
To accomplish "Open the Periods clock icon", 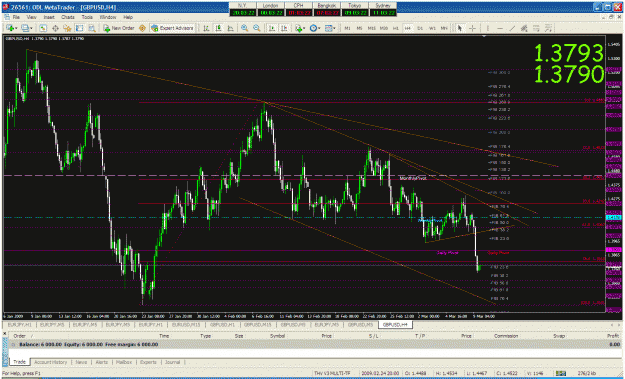I will point(313,28).
